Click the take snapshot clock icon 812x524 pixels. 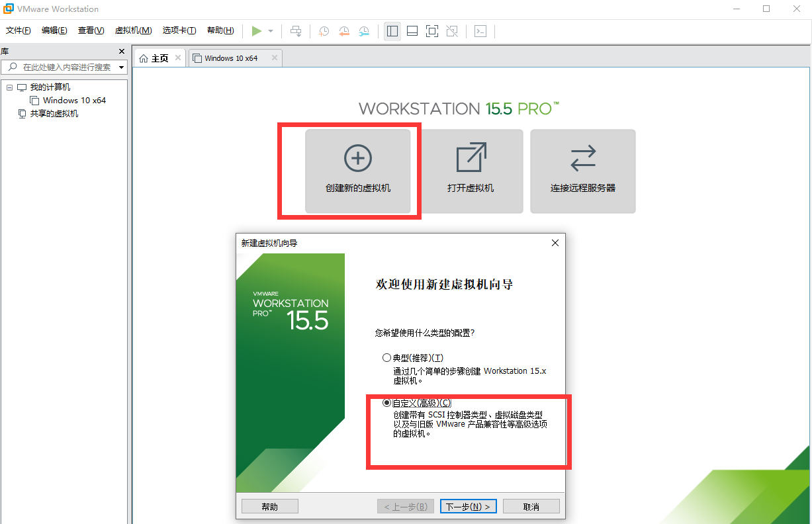coord(324,31)
